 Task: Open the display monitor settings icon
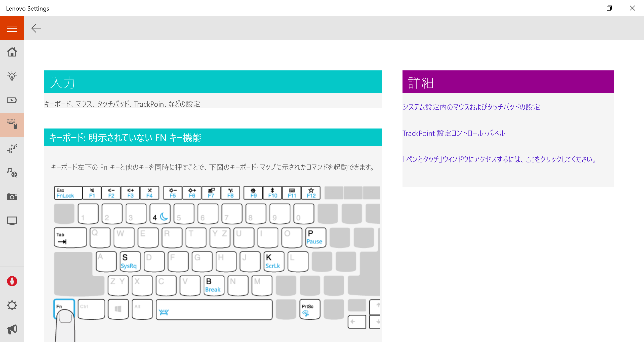click(12, 221)
